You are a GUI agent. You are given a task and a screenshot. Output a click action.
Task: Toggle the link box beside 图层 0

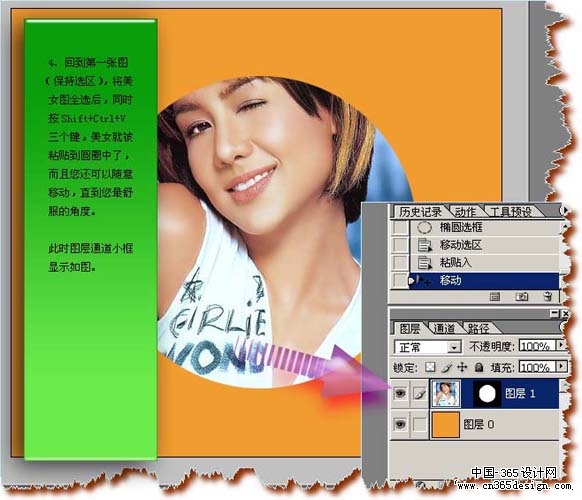pyautogui.click(x=420, y=424)
